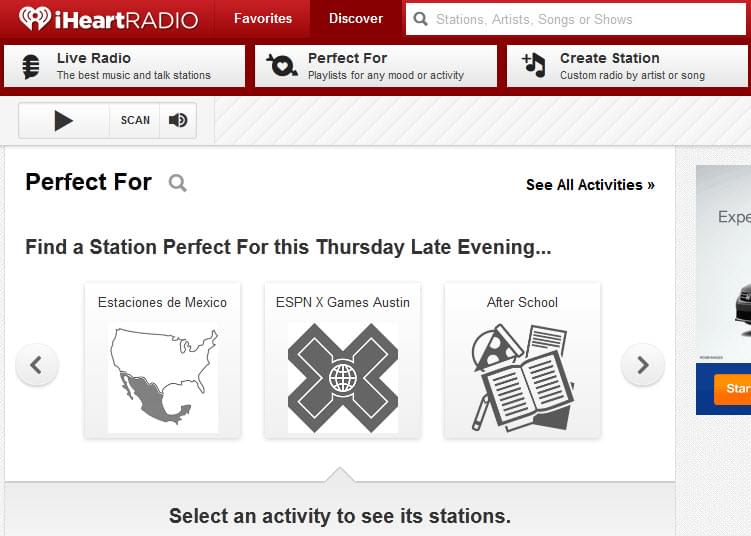Open Live Radio microphone icon
Image resolution: width=751 pixels, height=536 pixels.
coord(31,66)
